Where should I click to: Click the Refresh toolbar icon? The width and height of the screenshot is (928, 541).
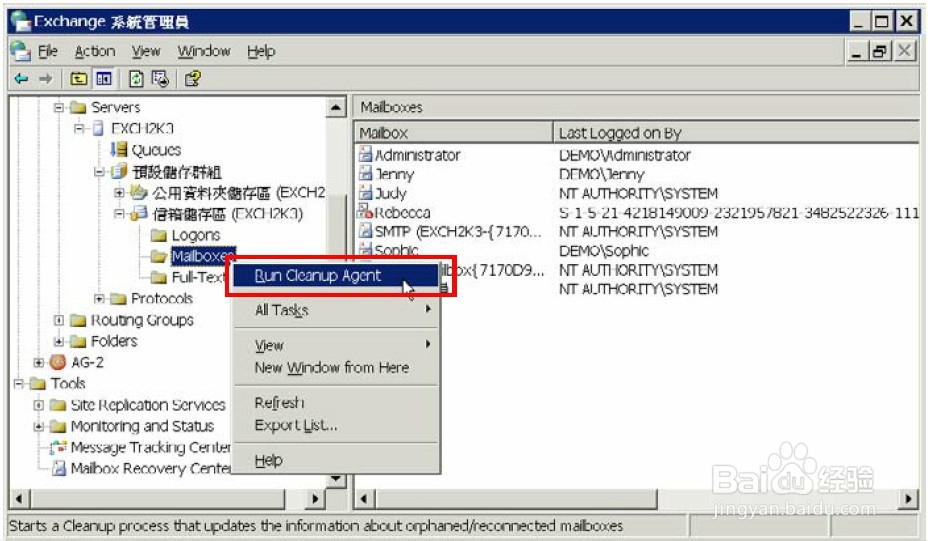pyautogui.click(x=136, y=78)
